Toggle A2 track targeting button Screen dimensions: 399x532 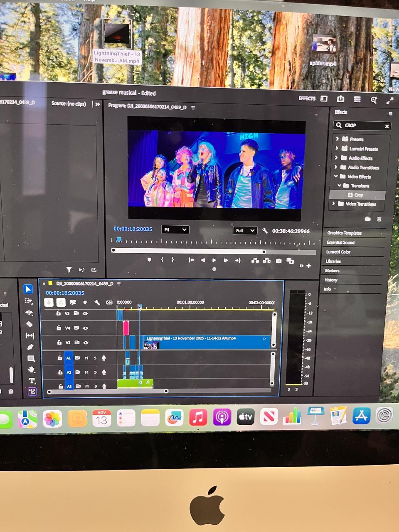[69, 372]
